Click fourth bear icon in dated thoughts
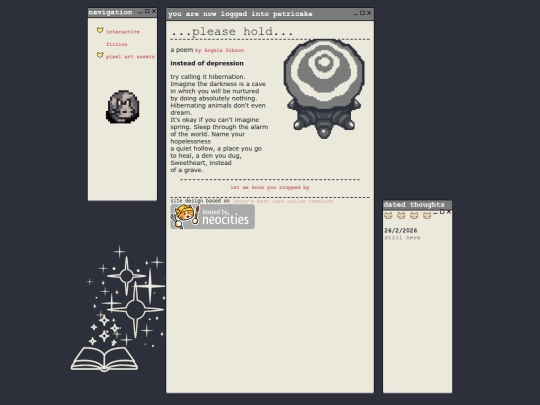Image resolution: width=540 pixels, height=405 pixels. point(427,216)
